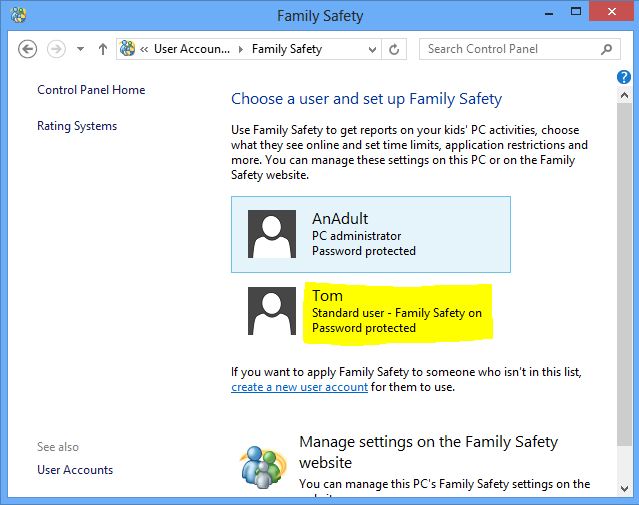Click create a new user account link
639x505 pixels.
click(x=300, y=387)
